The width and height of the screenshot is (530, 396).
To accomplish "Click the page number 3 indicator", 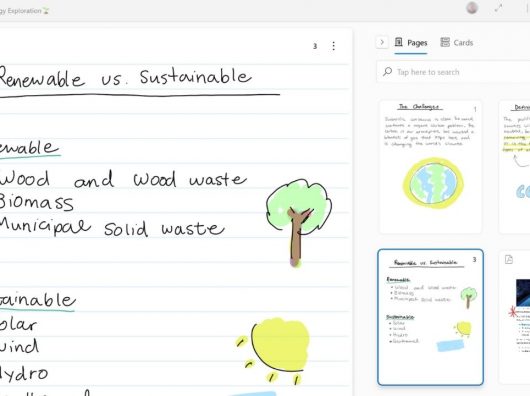I will 315,46.
